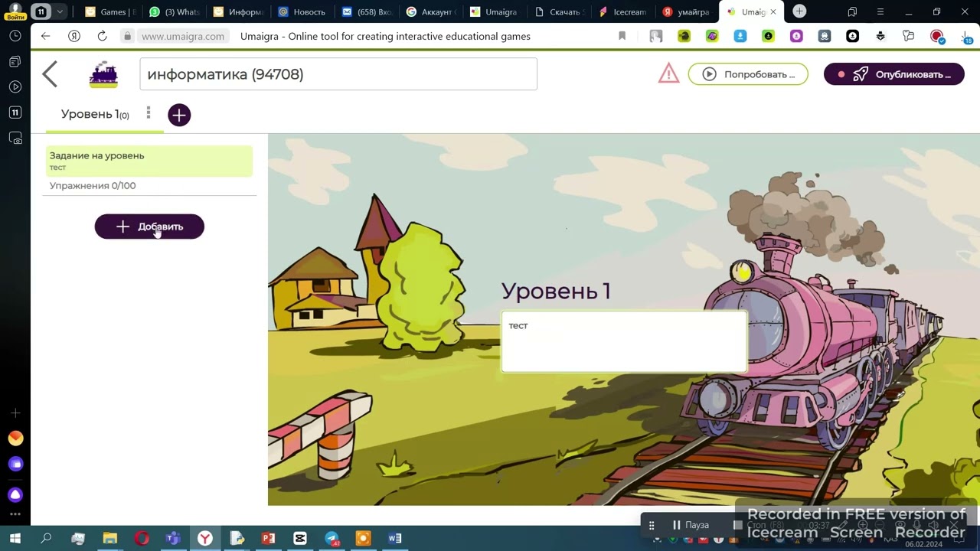The width and height of the screenshot is (980, 551).
Task: Click the Попробовать preview button
Action: 748,74
